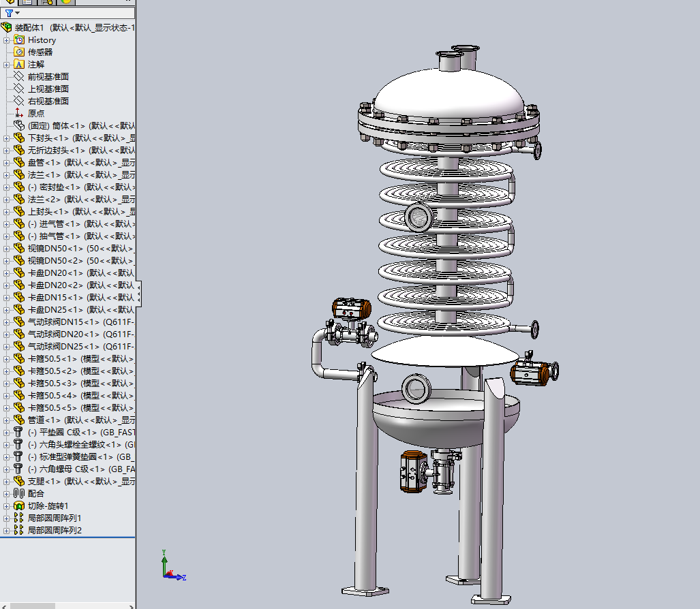Click the 传感器 sensors icon
Viewport: 700px width, 609px height.
point(19,52)
